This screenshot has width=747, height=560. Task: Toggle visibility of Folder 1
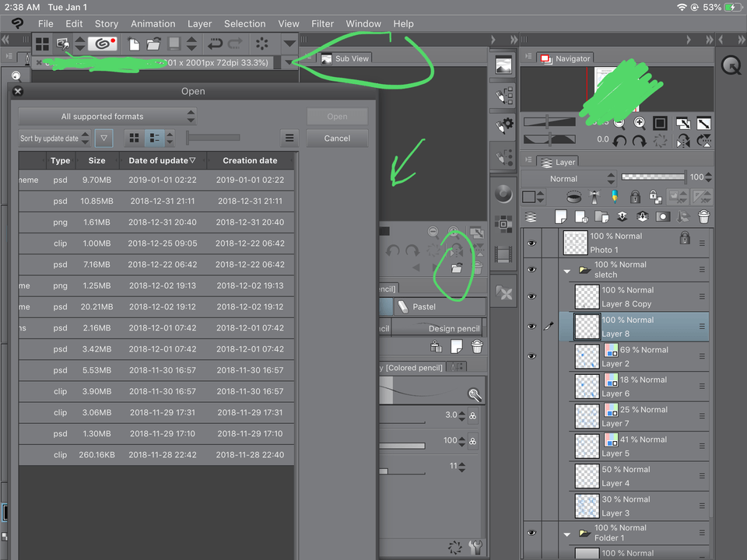531,533
